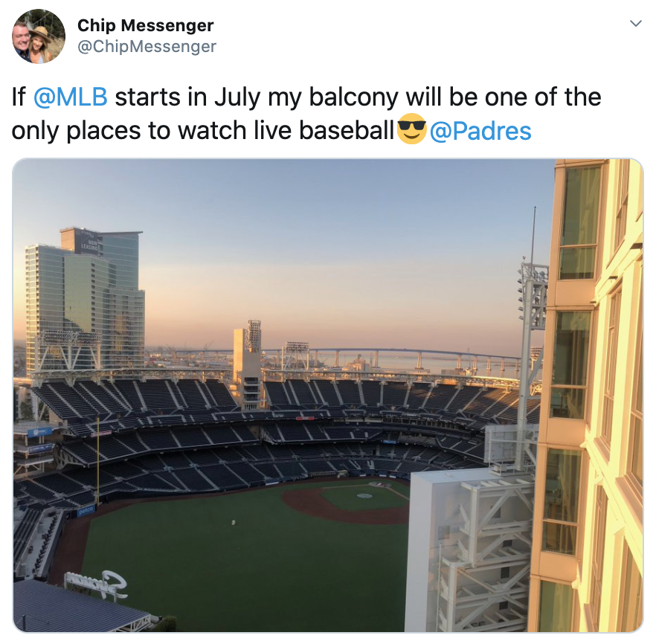656x644 pixels.
Task: Click the Chip Messenger display name
Action: click(146, 25)
